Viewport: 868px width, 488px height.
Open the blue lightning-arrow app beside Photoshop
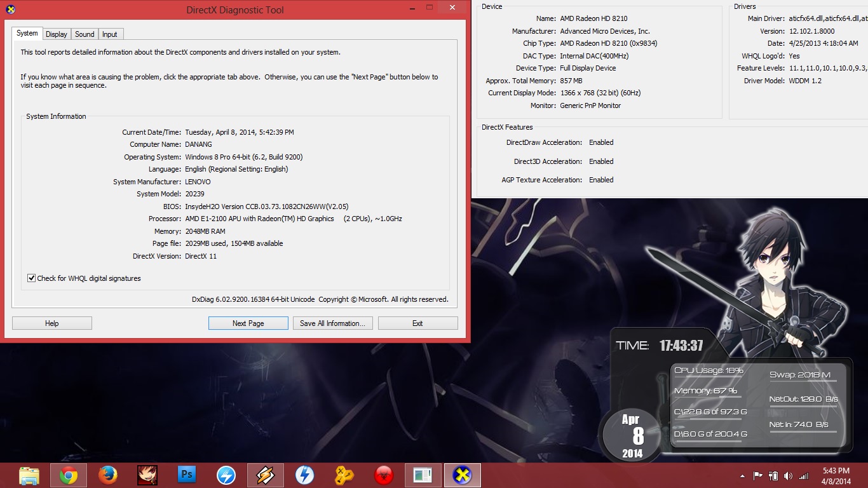click(x=226, y=475)
